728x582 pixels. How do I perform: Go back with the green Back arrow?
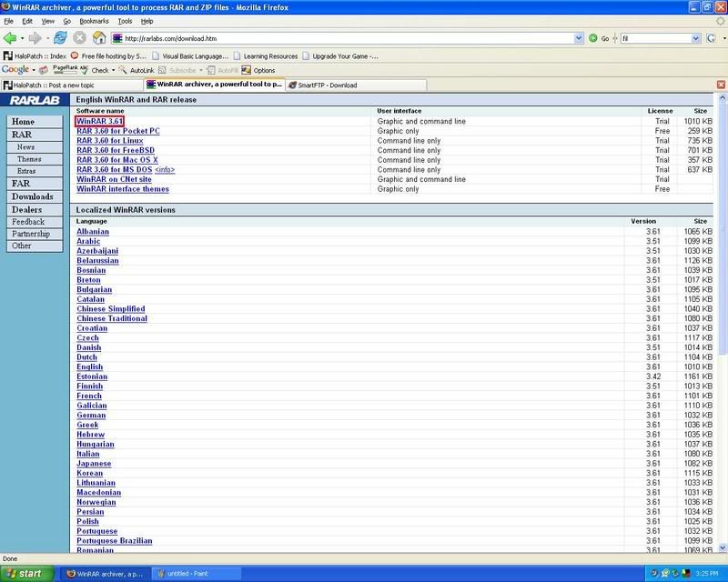(9, 38)
